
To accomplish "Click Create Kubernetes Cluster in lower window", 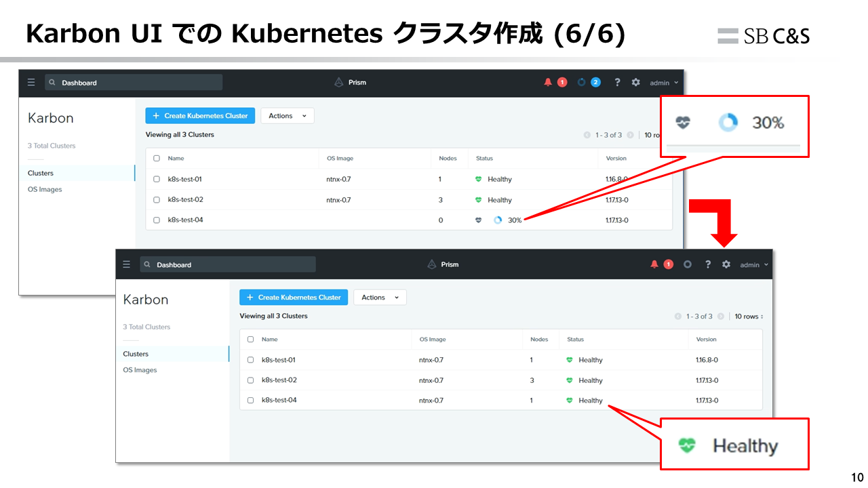I will (294, 298).
